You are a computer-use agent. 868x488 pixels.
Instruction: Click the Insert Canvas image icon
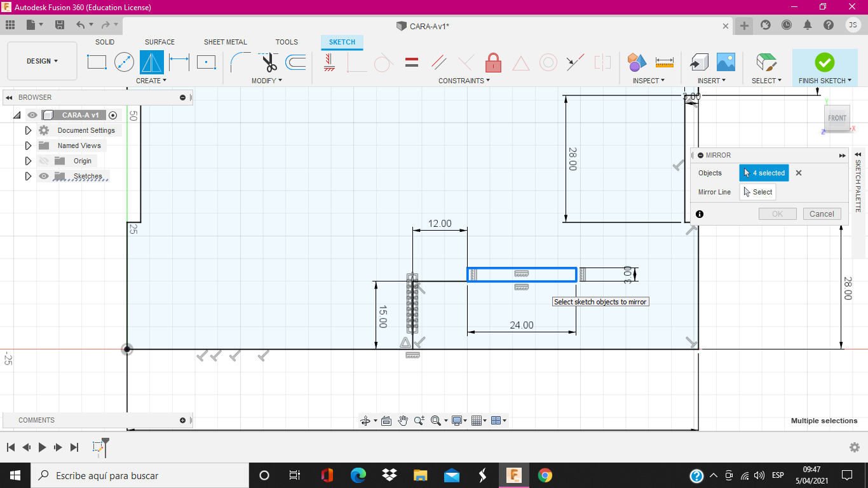pos(726,62)
